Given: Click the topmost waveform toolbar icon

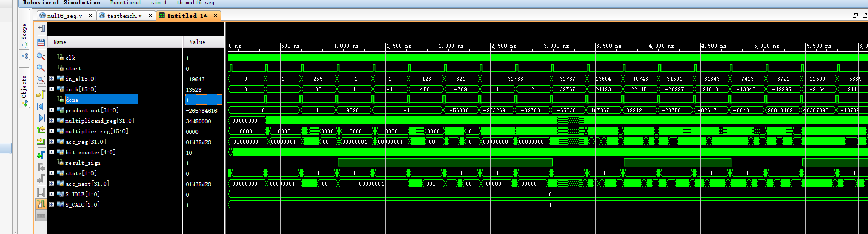Looking at the screenshot, I should [x=41, y=28].
